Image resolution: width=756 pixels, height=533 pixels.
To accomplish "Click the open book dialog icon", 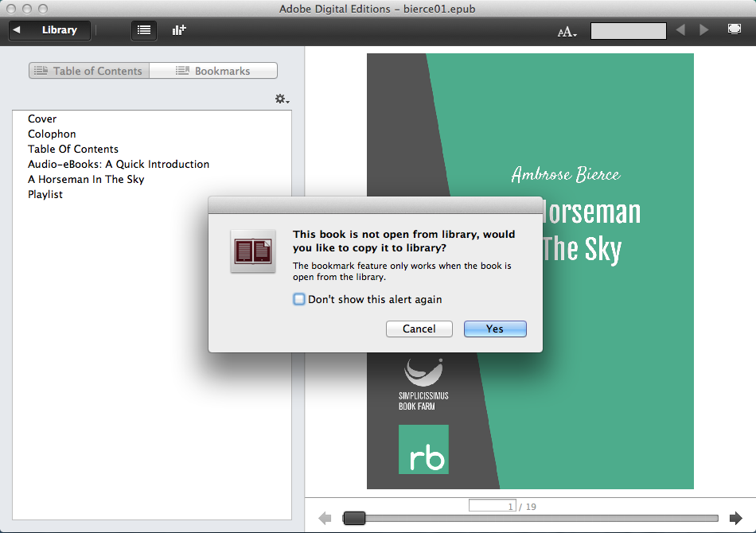I will 253,251.
